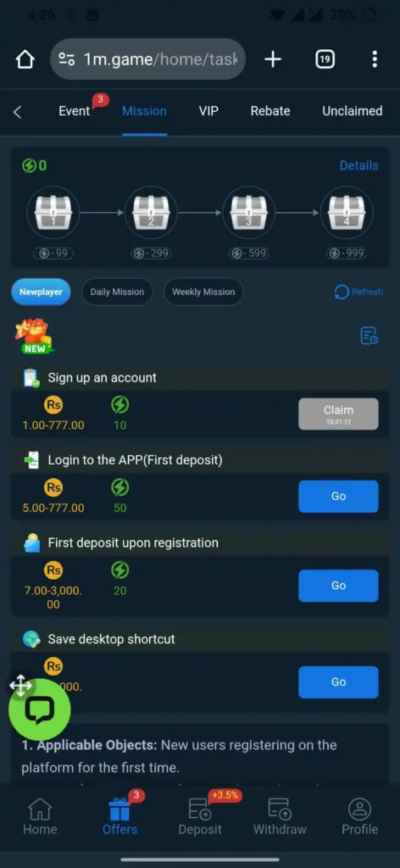The image size is (400, 868).
Task: Switch to the Event tab
Action: point(74,111)
